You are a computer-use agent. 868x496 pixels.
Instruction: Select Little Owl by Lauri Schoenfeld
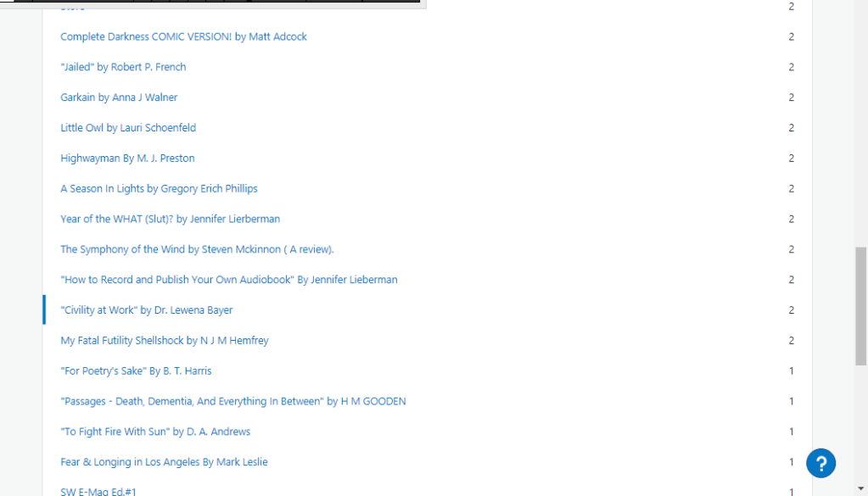[x=128, y=128]
